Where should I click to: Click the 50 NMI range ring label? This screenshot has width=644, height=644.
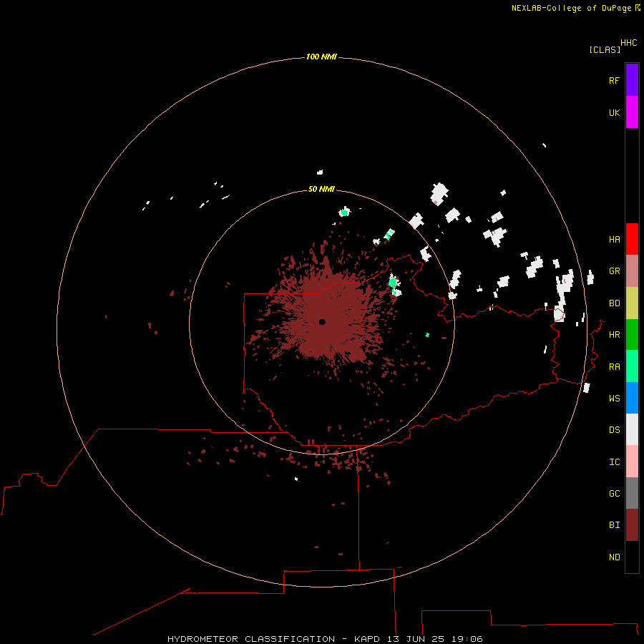321,189
